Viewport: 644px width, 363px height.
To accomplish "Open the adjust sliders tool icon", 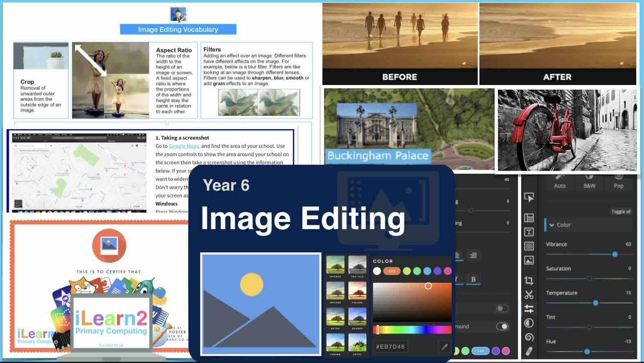I will pos(529,309).
